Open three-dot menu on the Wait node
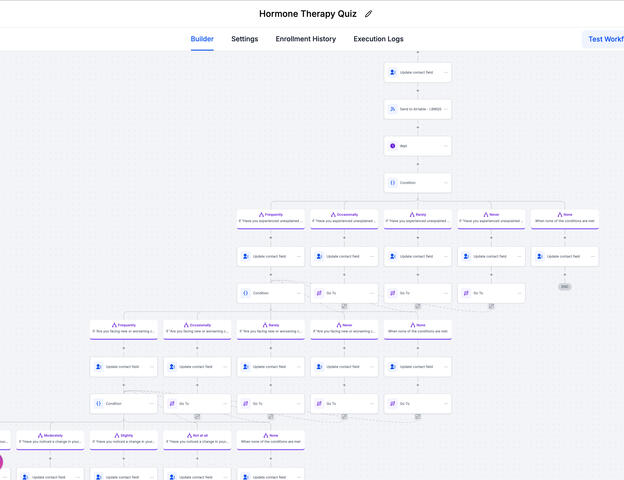Screen dimensions: 624x480 (444, 146)
